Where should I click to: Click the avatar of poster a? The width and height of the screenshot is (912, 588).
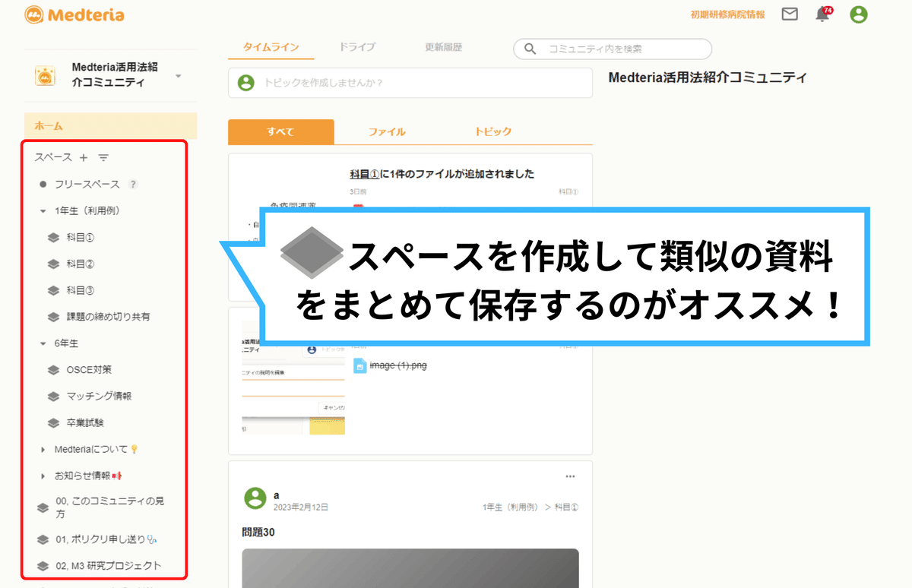click(x=255, y=498)
